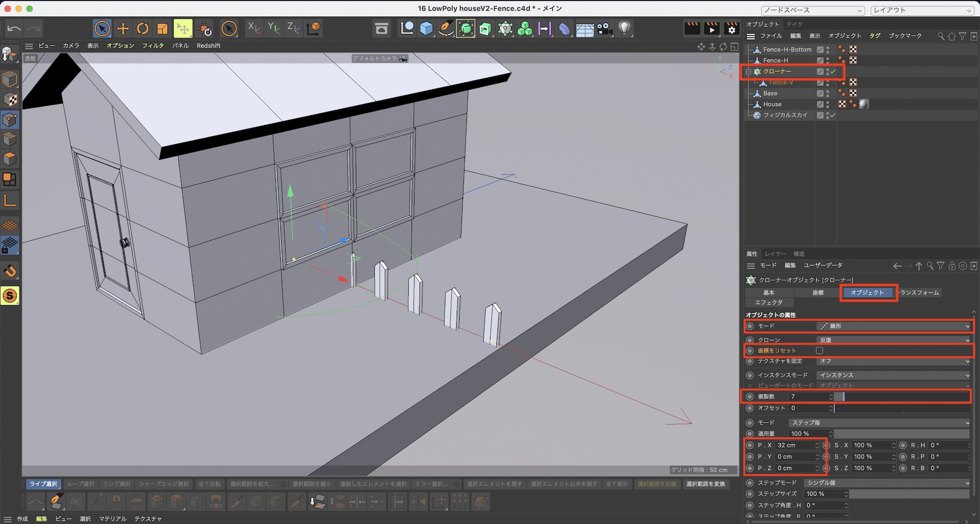Screen dimensions: 980x524
Task: Click the 選択範囲を変換 button
Action: [706, 484]
